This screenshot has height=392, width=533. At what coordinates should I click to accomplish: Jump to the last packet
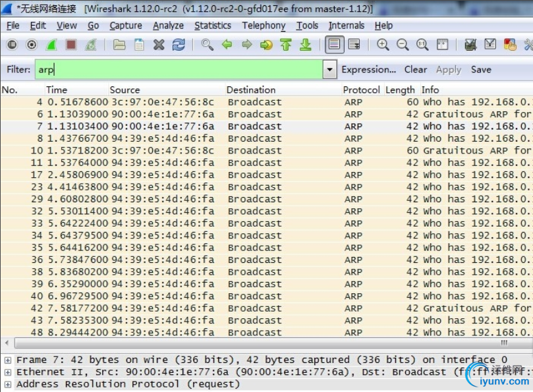pos(306,45)
